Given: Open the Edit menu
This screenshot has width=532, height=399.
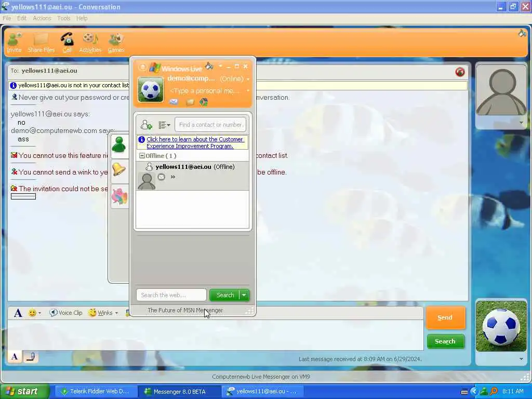Looking at the screenshot, I should click(22, 18).
